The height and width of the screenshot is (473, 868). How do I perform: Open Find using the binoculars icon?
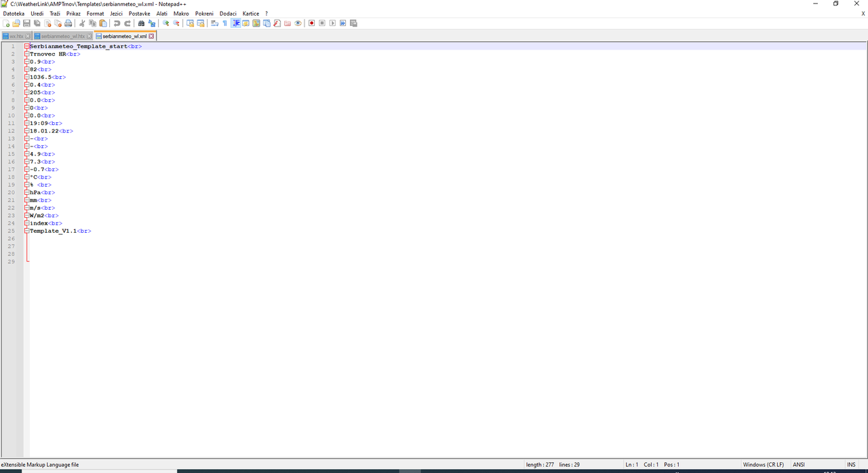pyautogui.click(x=141, y=23)
